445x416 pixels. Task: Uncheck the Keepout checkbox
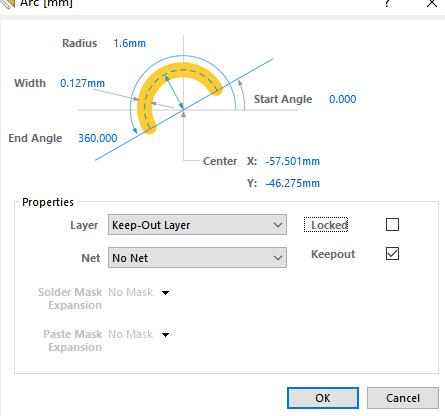click(392, 254)
